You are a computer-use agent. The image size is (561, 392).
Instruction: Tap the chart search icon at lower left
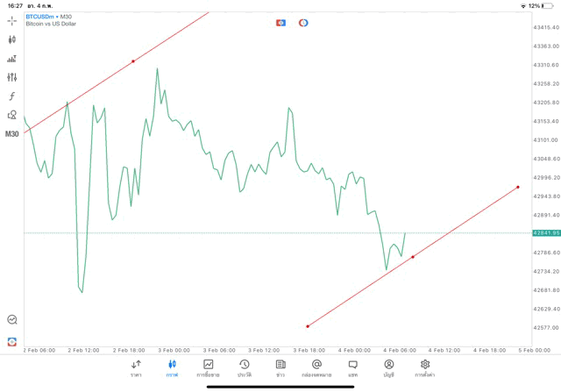click(12, 320)
